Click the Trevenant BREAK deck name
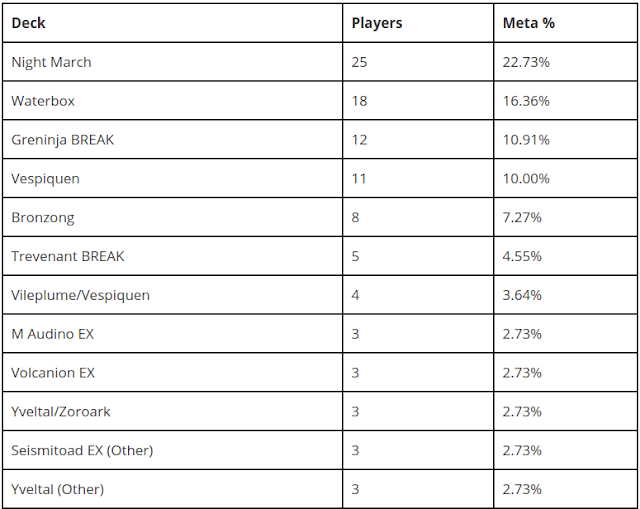 [68, 256]
